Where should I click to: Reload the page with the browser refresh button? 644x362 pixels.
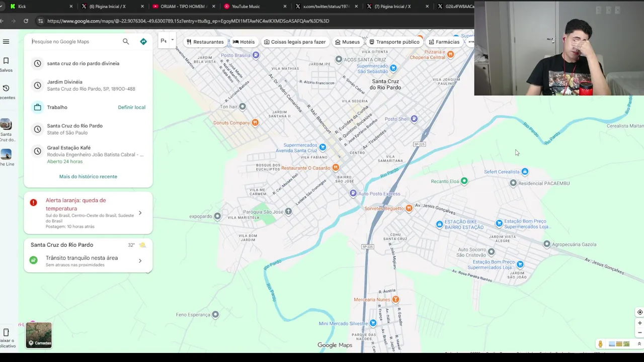click(x=26, y=21)
